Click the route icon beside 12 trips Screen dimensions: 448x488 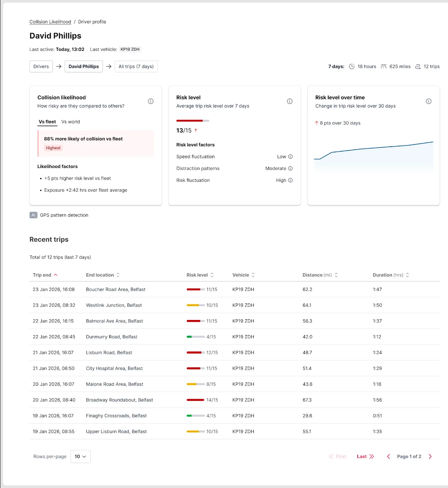coord(418,67)
